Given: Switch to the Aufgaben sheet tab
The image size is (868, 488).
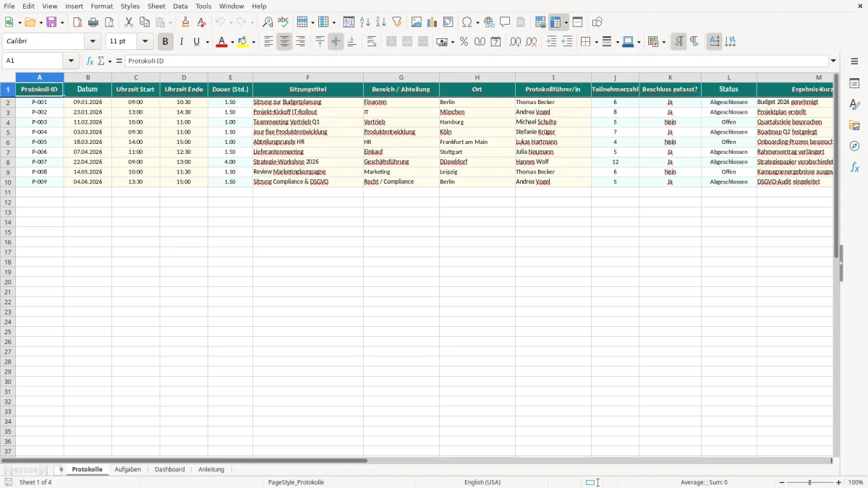Looking at the screenshot, I should click(128, 469).
